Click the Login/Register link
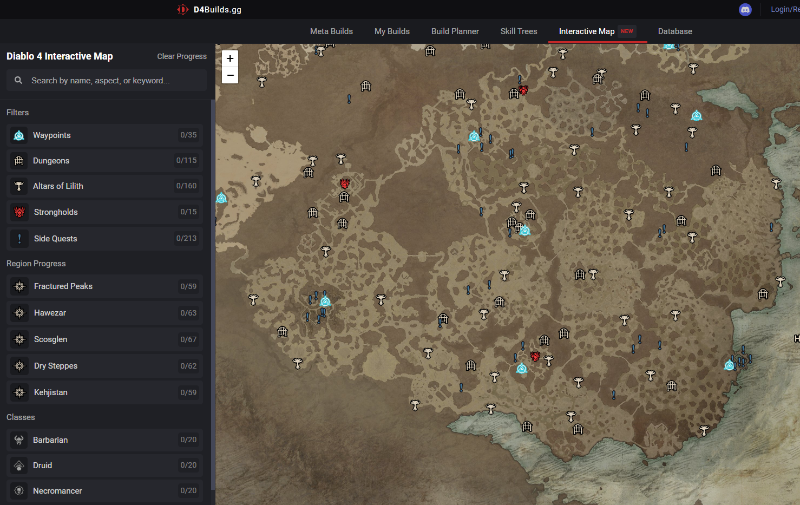This screenshot has width=800, height=505. pyautogui.click(x=785, y=9)
